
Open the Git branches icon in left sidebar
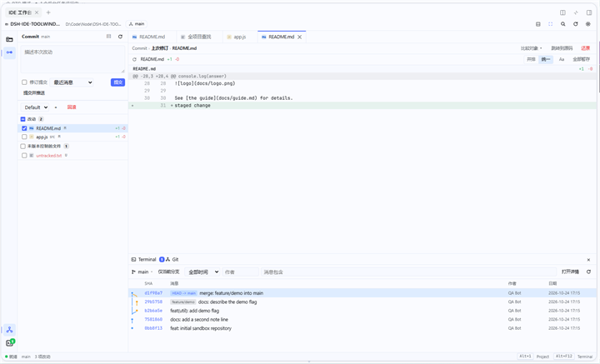(9, 330)
